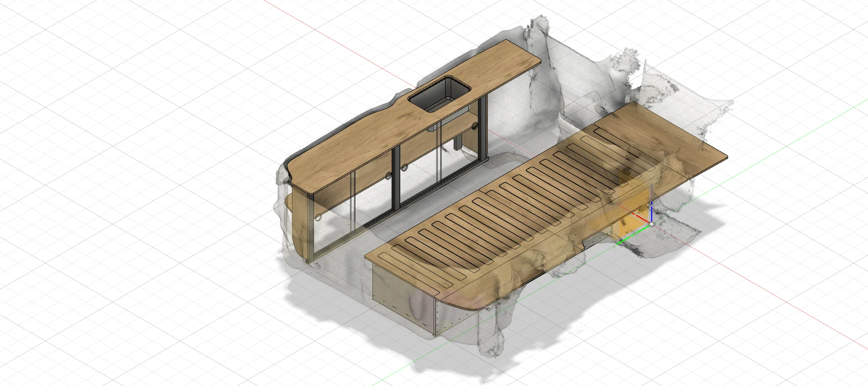
Task: Click the white origin point marker
Action: click(x=651, y=224)
